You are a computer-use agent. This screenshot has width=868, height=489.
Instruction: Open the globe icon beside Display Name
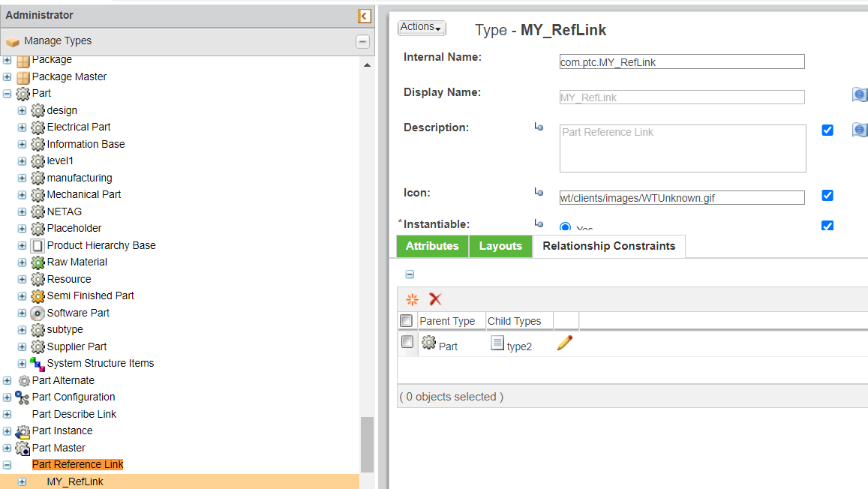(x=860, y=94)
